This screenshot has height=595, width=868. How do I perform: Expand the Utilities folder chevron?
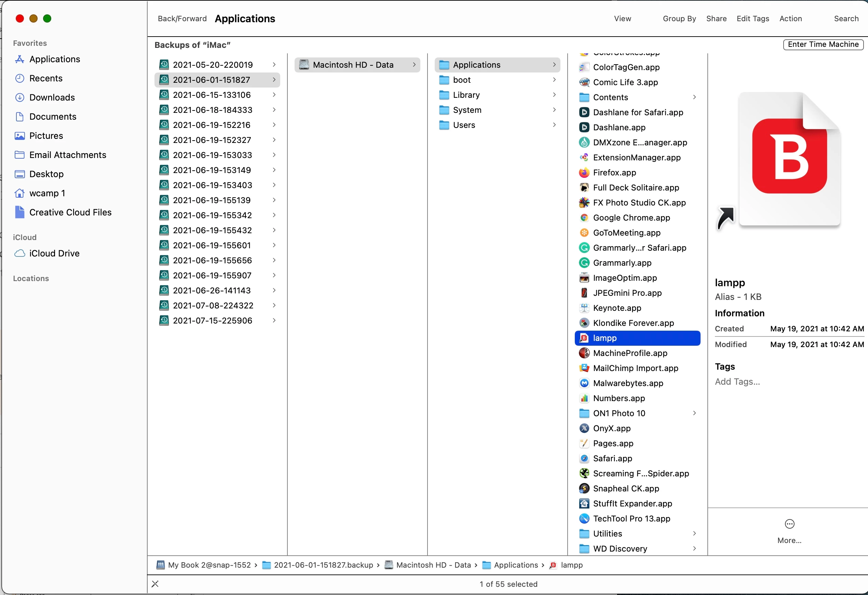694,534
